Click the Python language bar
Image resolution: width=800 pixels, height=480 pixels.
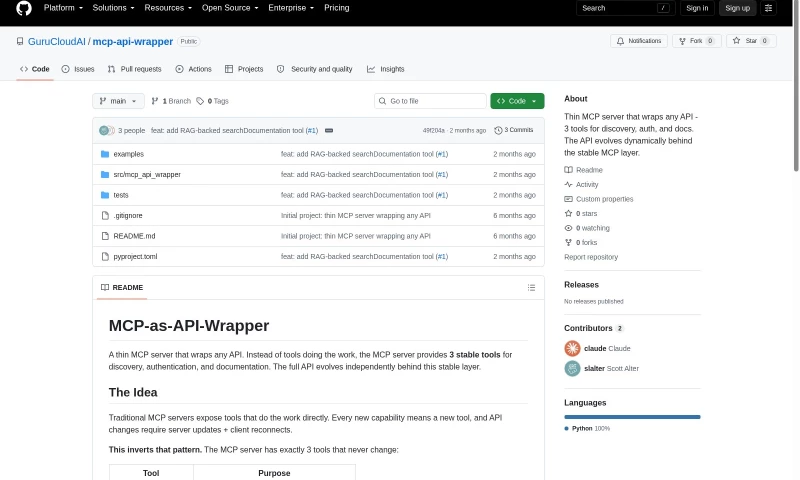632,417
